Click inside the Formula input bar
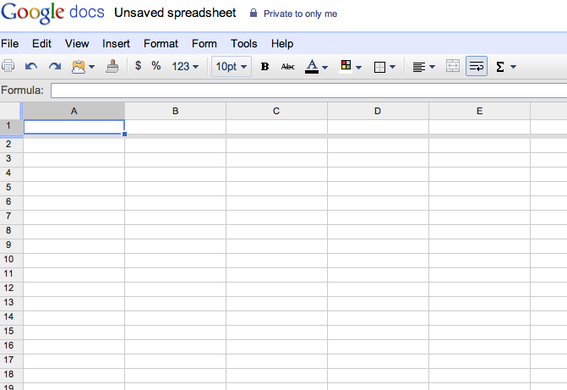 point(308,90)
